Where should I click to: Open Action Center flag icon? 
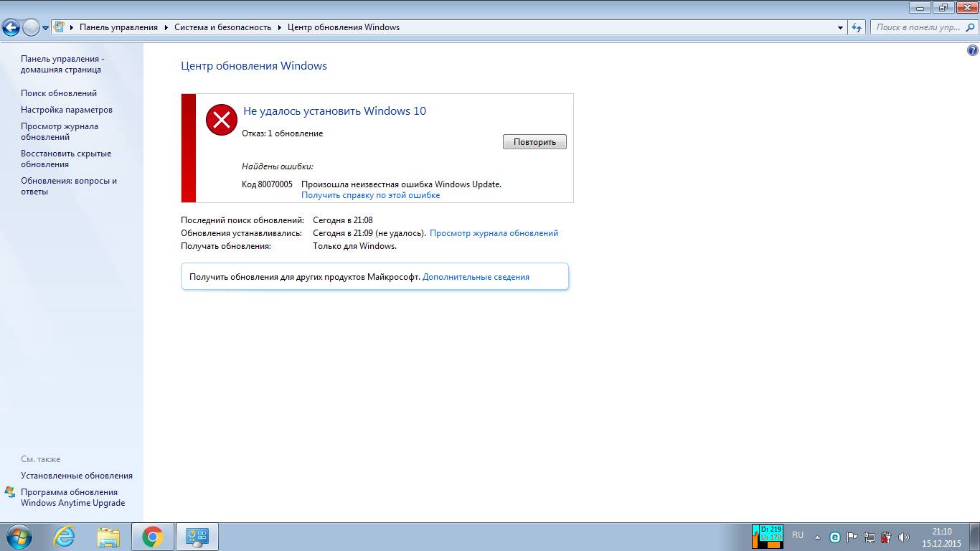coord(852,537)
